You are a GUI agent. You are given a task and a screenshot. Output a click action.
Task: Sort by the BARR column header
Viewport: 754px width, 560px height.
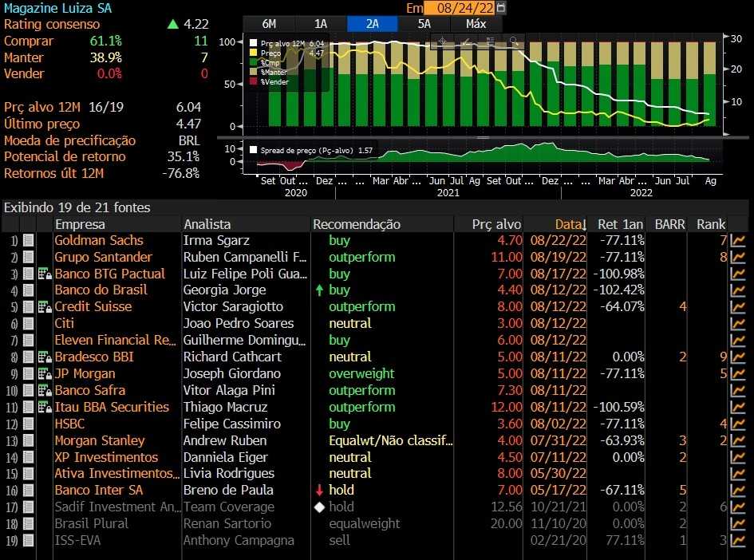(x=670, y=224)
